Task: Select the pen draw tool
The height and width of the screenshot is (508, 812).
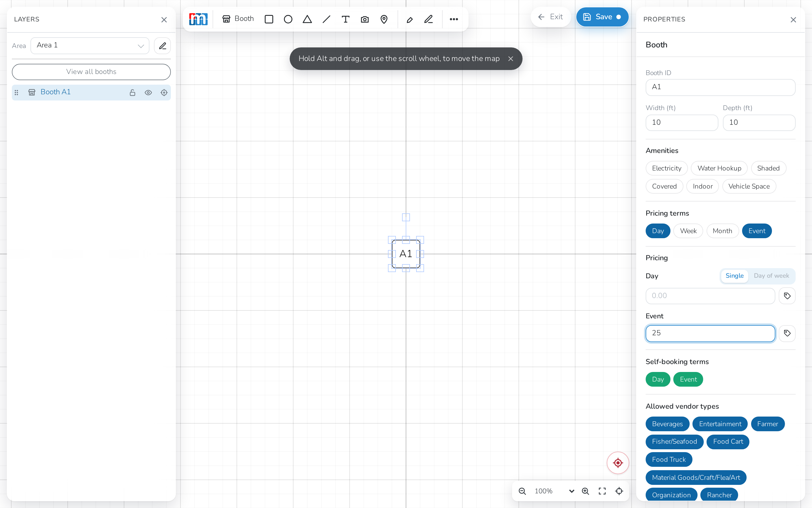Action: 429,19
